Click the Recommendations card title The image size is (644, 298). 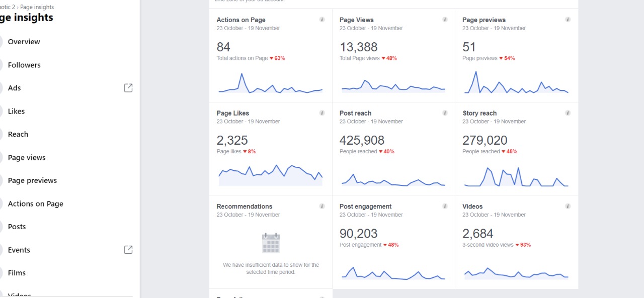[x=245, y=207]
